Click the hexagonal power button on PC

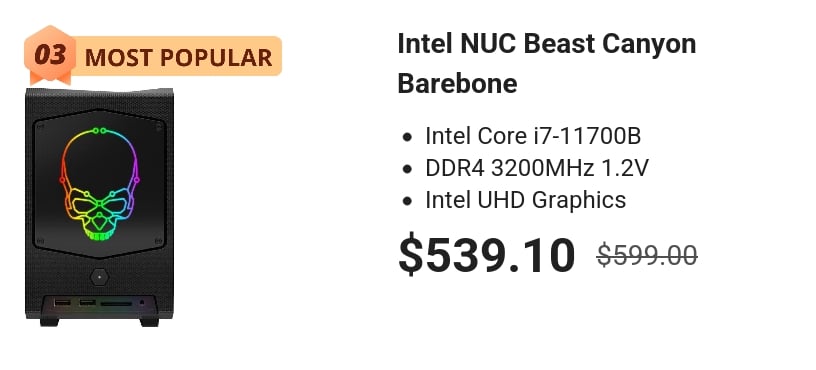point(99,277)
